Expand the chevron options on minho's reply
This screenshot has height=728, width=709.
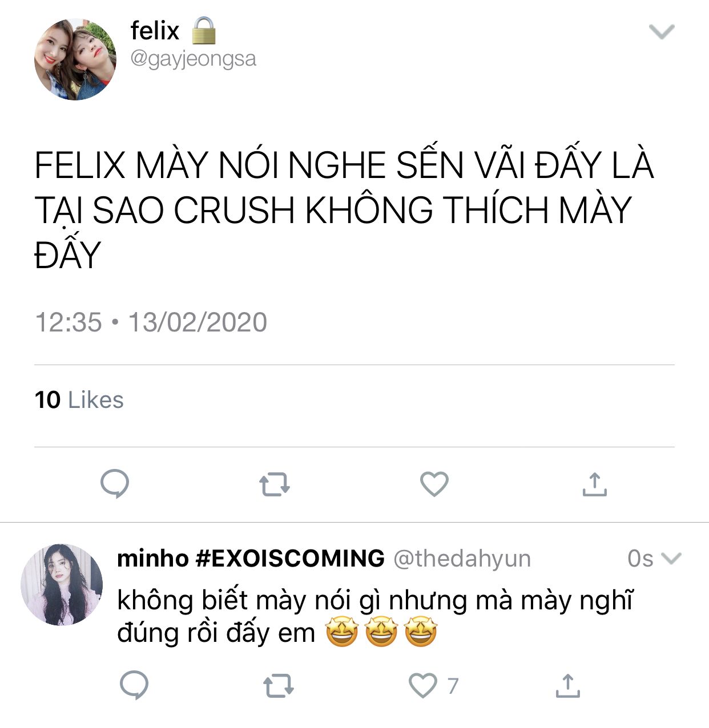(x=670, y=558)
